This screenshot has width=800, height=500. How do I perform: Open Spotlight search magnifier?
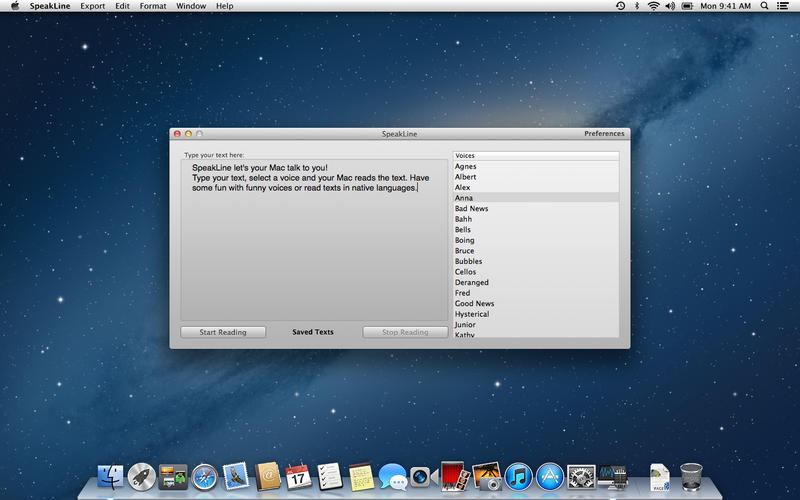pos(764,6)
